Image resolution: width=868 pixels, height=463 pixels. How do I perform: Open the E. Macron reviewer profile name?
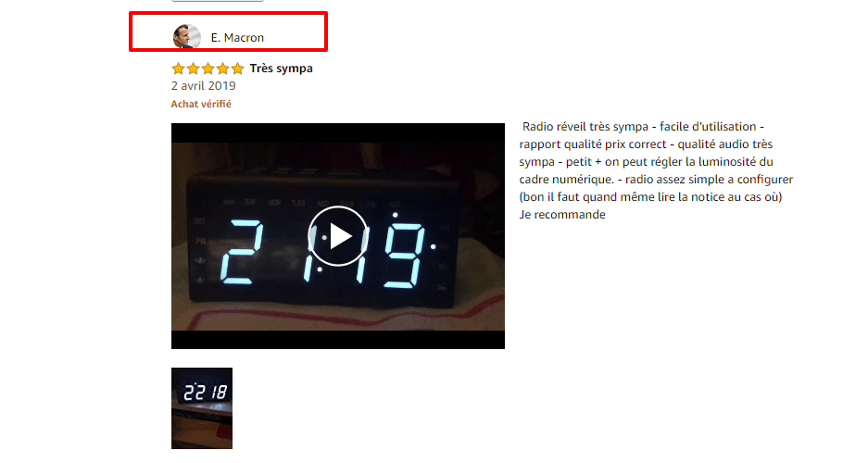(237, 38)
